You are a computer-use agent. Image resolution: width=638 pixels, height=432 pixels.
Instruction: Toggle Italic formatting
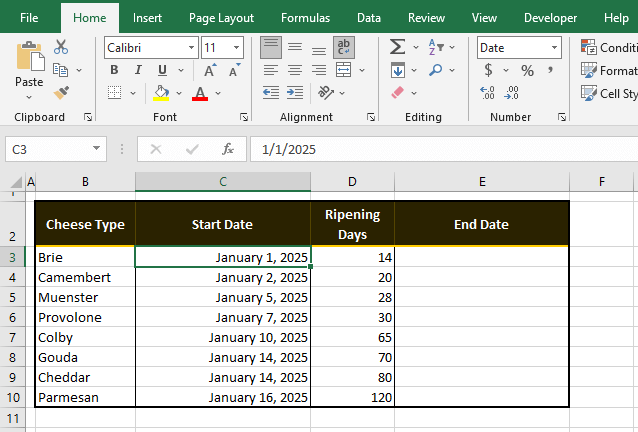click(138, 70)
